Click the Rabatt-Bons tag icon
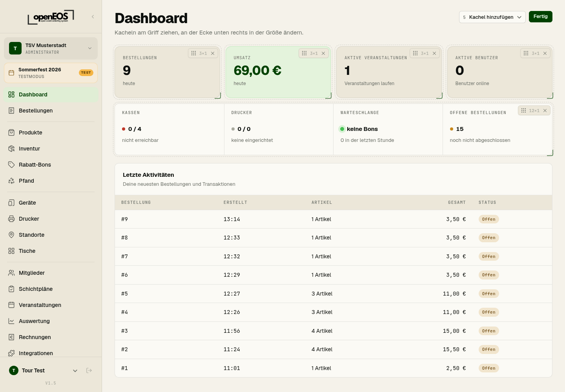 pyautogui.click(x=11, y=165)
